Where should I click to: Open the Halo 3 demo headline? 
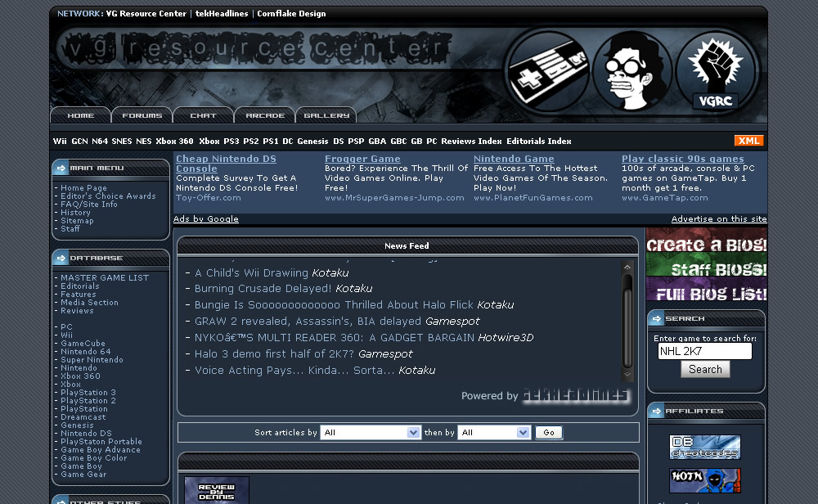point(274,353)
